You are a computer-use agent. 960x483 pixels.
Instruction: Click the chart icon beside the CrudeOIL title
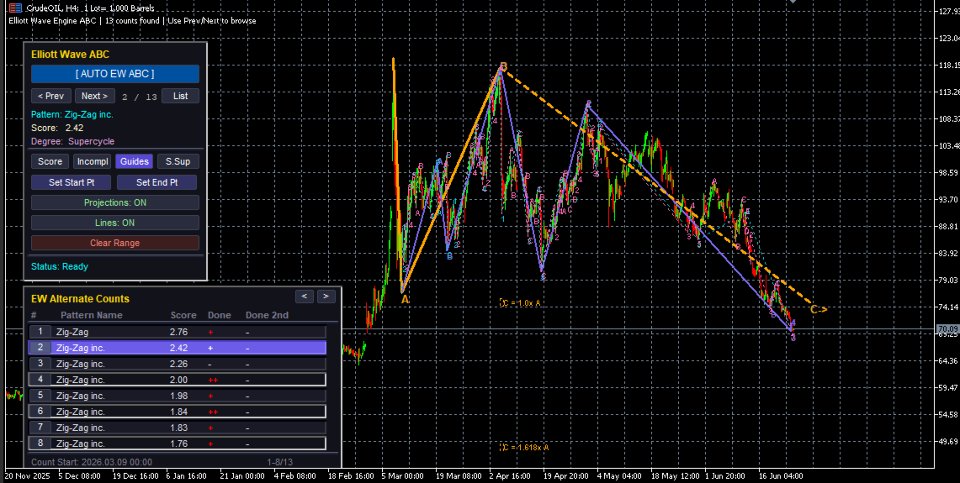click(x=15, y=8)
